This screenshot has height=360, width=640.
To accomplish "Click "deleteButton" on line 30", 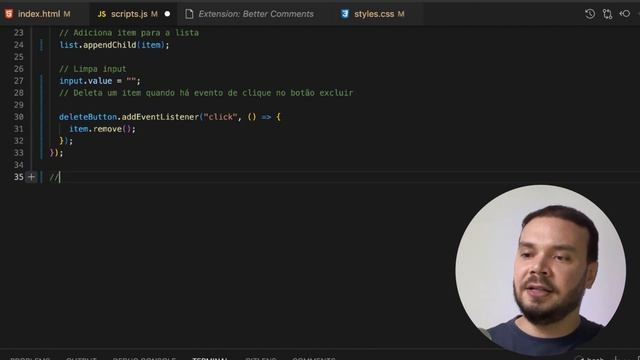I will [88, 117].
